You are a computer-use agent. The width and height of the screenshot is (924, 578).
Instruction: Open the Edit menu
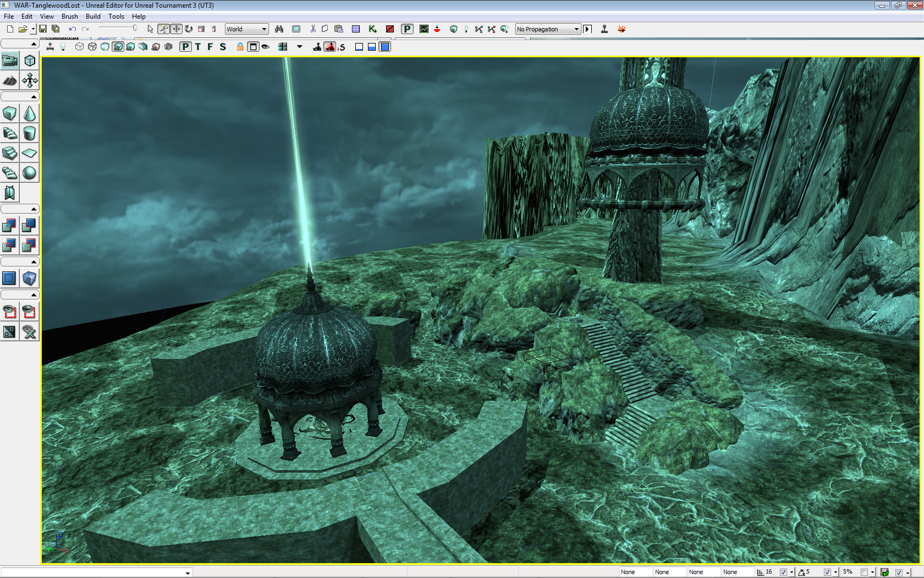26,17
